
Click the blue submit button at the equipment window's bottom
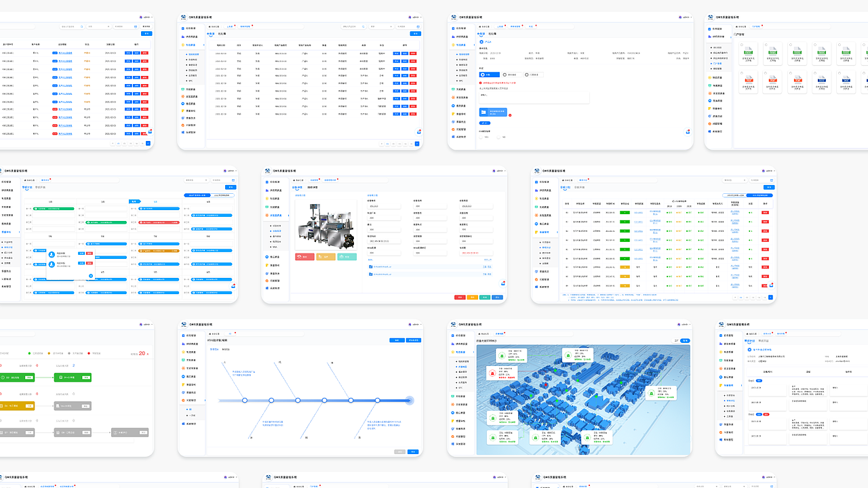497,297
